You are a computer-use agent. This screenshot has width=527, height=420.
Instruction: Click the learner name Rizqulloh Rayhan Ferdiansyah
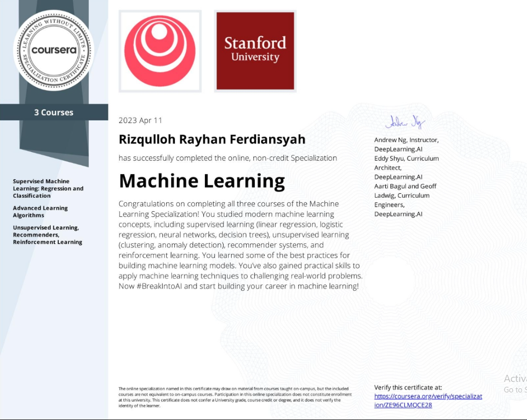coord(212,139)
